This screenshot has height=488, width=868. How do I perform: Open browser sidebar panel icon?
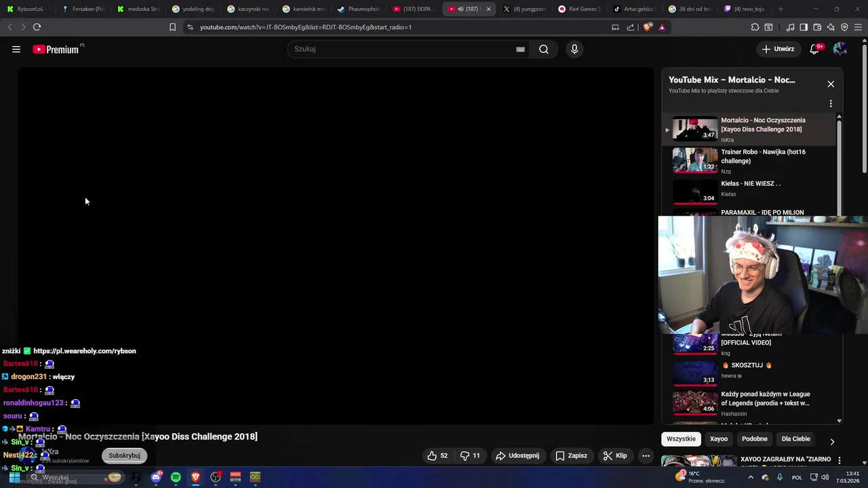click(x=804, y=27)
